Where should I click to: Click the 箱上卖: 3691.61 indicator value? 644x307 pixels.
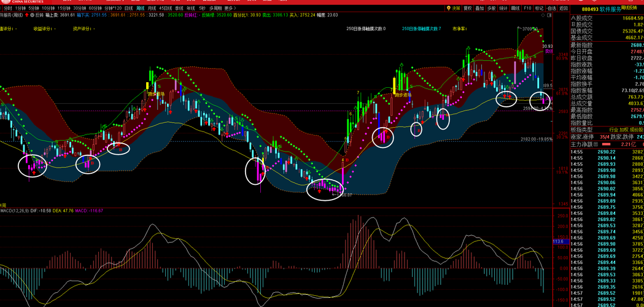pos(60,15)
